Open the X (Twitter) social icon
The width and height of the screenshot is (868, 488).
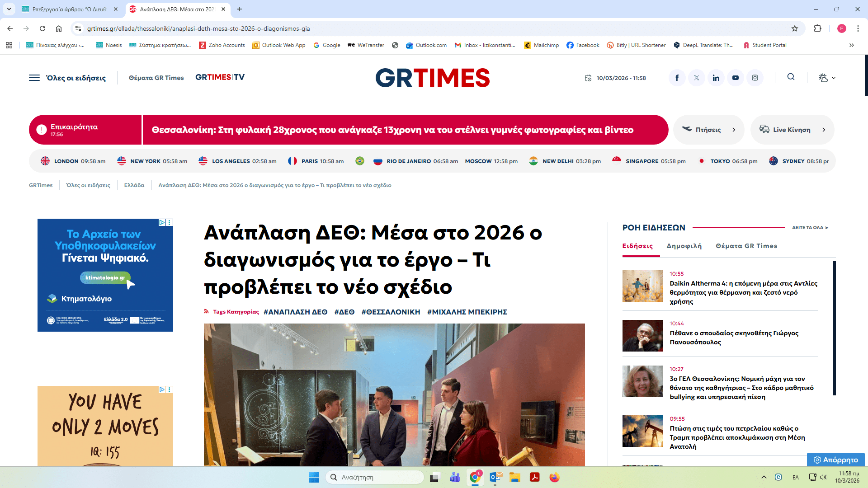(x=697, y=78)
